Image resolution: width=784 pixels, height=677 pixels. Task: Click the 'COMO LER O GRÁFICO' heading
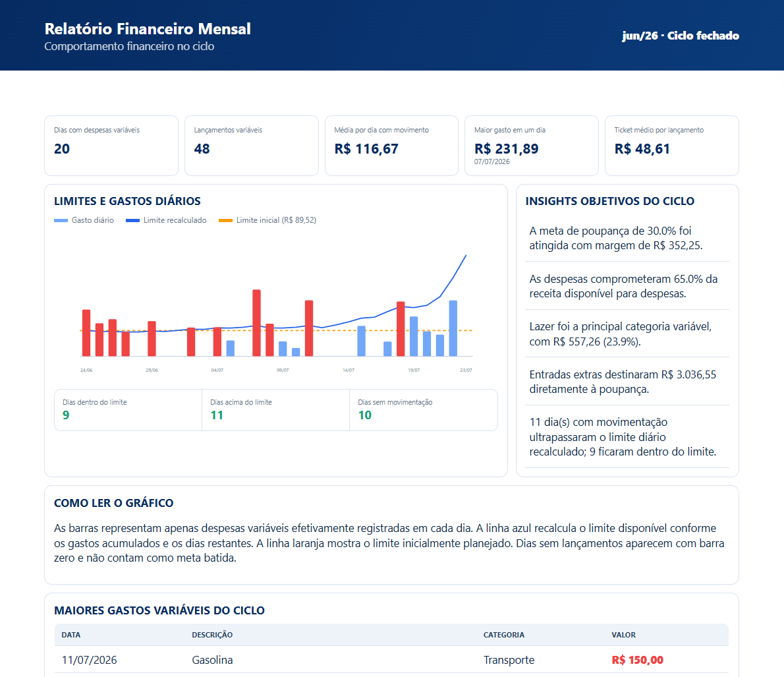click(113, 504)
